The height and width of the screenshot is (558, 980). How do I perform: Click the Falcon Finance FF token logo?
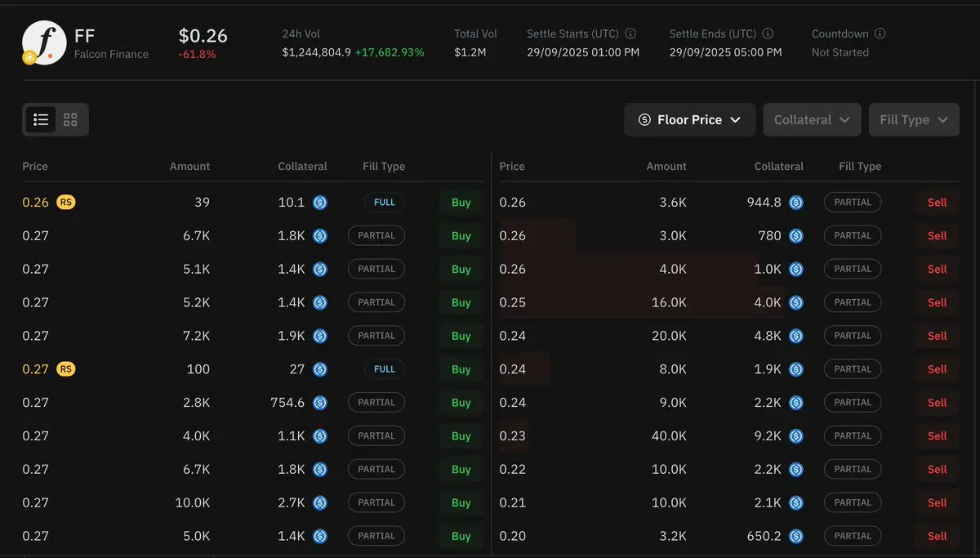coord(44,42)
